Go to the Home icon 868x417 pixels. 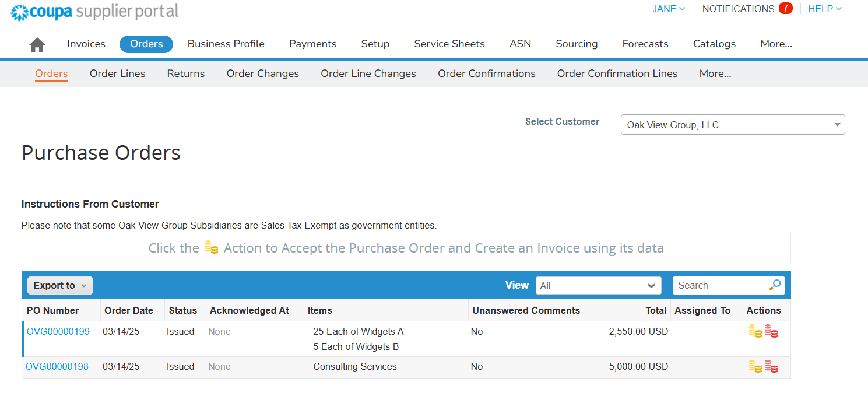(37, 44)
